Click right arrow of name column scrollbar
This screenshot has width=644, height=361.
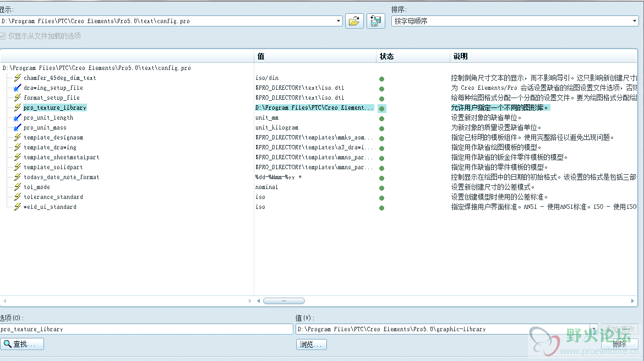pos(250,301)
